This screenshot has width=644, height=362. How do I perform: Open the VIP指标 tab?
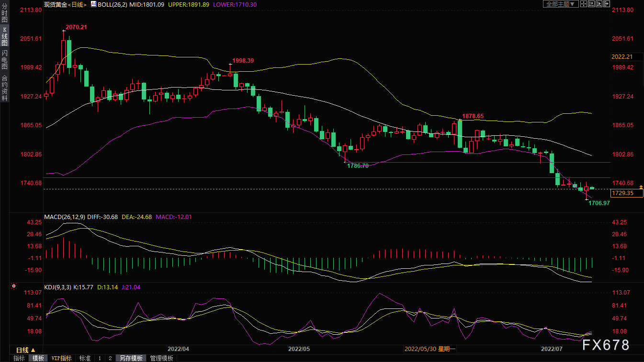point(62,358)
